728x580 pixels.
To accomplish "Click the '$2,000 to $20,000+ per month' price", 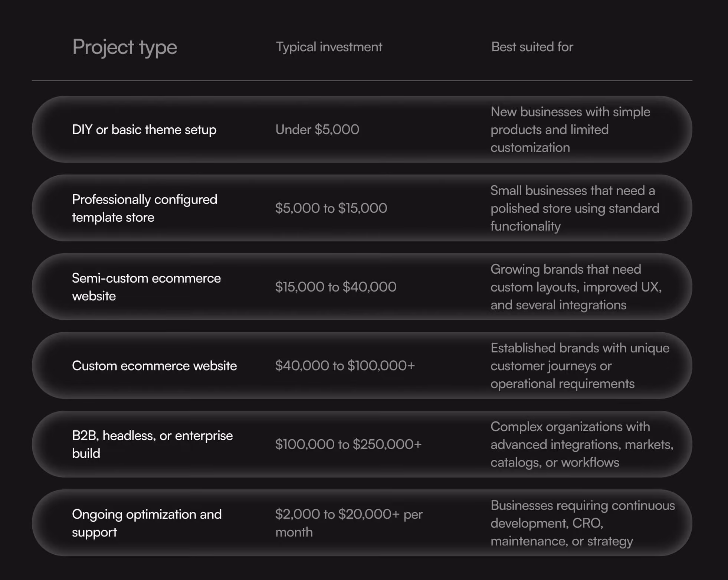I will click(x=349, y=523).
